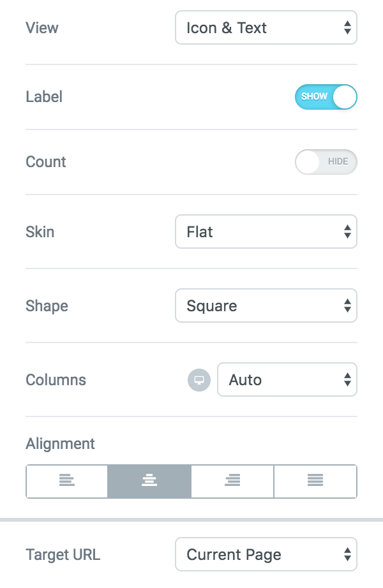Open the Columns dropdown set to Auto
Viewport: 383px width, 588px height.
coord(287,380)
